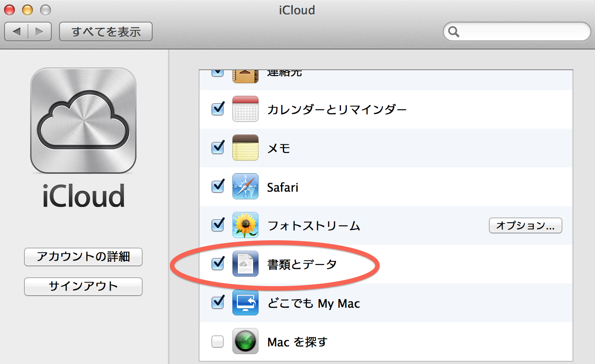Open アカウントの詳細 account details
Viewport: 595px width, 364px height.
coord(83,257)
